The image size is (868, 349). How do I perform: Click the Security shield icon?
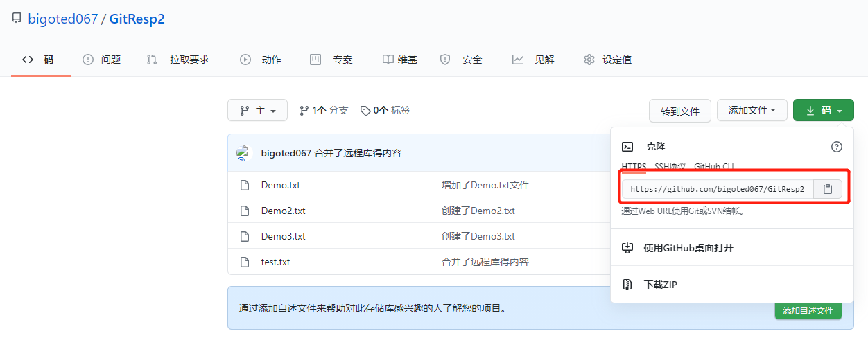pos(445,60)
